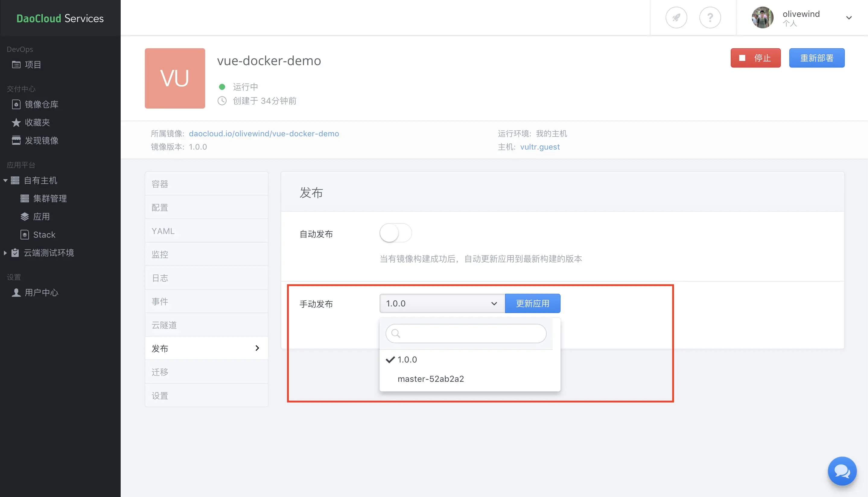The height and width of the screenshot is (497, 868).
Task: Select version 1.0.0 from the list
Action: point(470,359)
